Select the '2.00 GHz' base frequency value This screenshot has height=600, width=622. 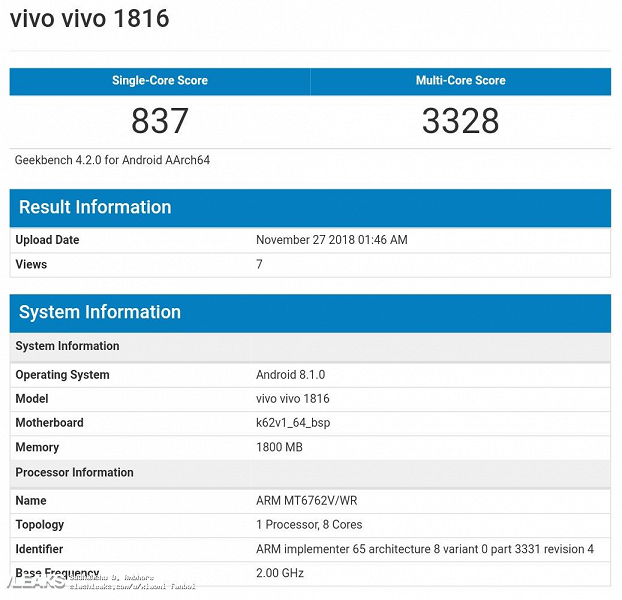coord(280,573)
